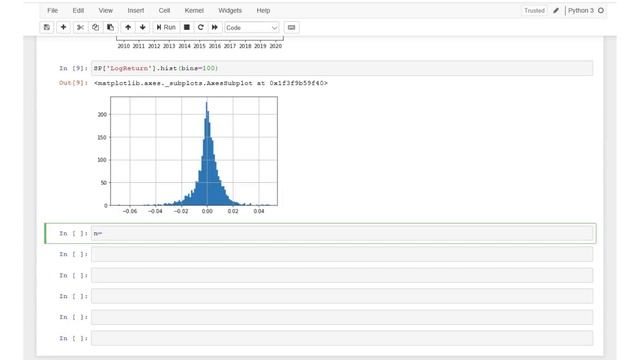This screenshot has height=360, width=640.
Task: Open the Widgets menu
Action: [230, 11]
